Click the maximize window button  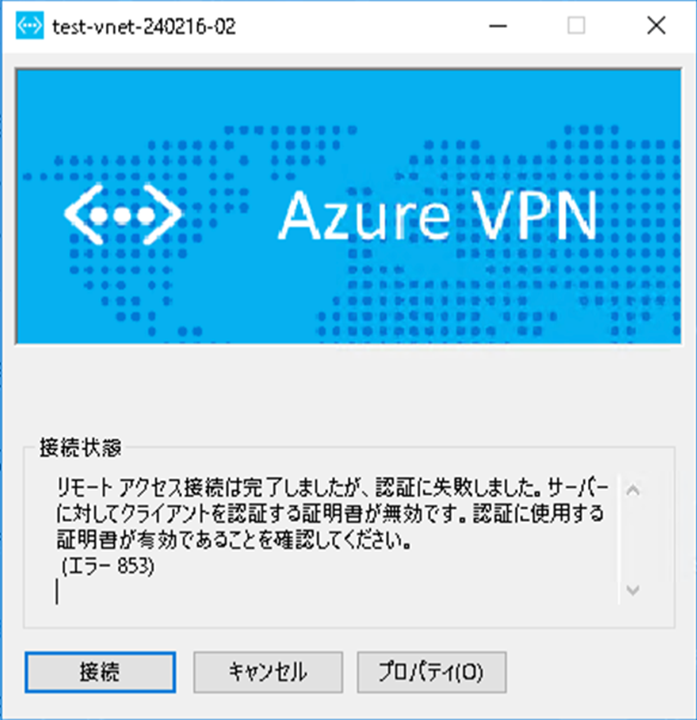tap(576, 27)
